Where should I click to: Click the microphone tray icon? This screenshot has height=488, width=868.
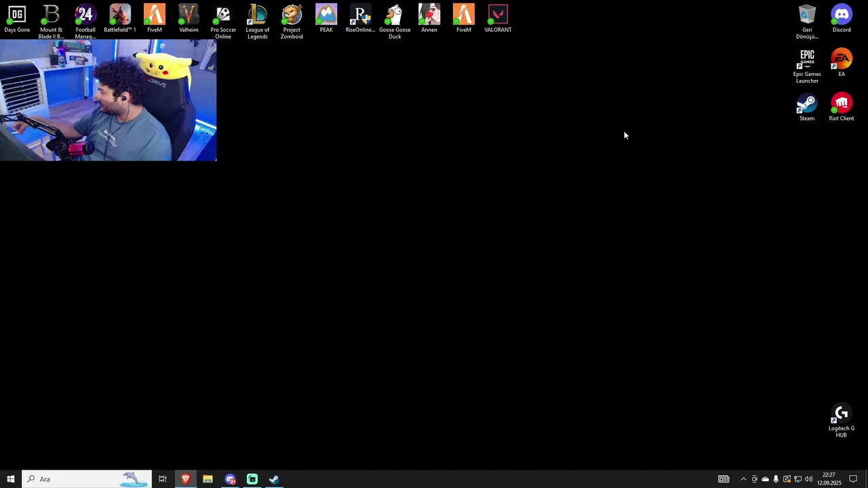(776, 479)
